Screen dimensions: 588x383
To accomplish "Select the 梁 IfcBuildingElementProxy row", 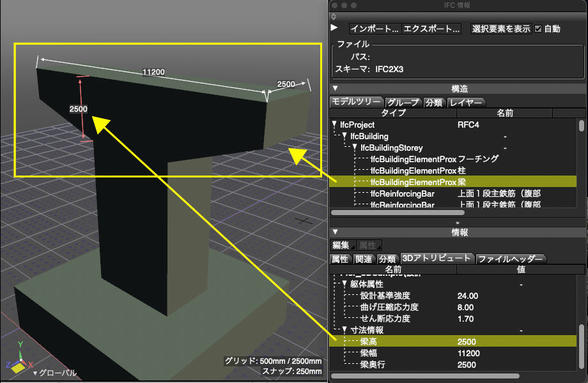I will tap(453, 182).
